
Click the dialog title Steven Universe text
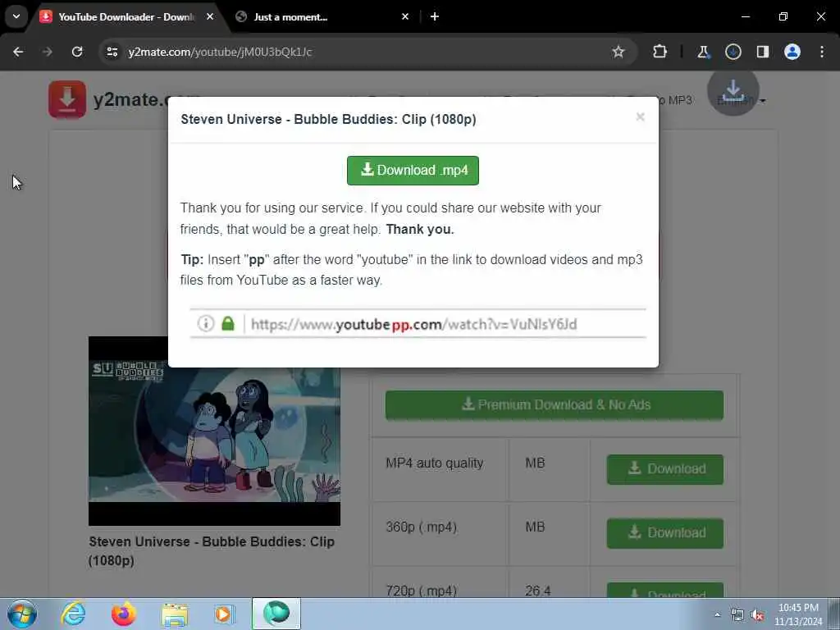click(328, 119)
